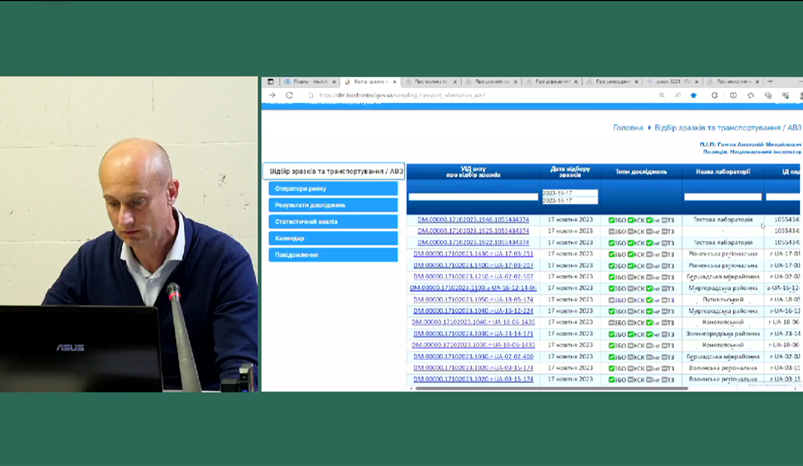Click the Головна breadcrumb link
The image size is (803, 466).
627,128
